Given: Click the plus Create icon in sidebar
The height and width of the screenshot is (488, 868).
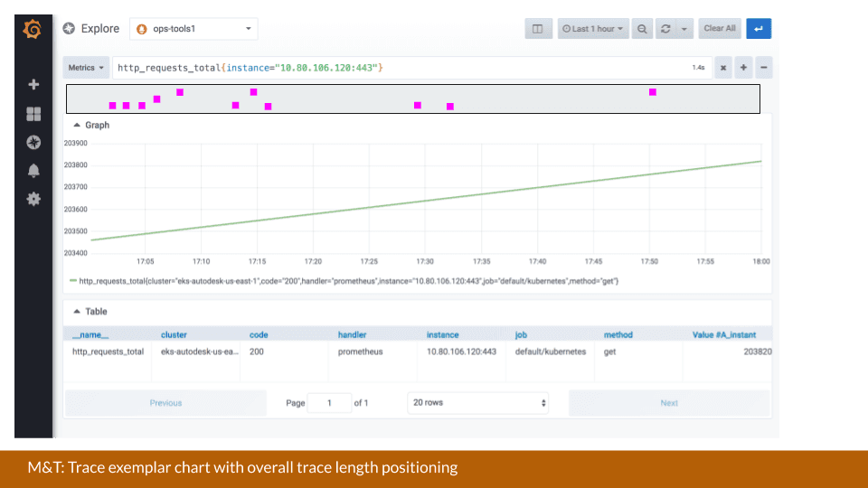Looking at the screenshot, I should tap(33, 85).
